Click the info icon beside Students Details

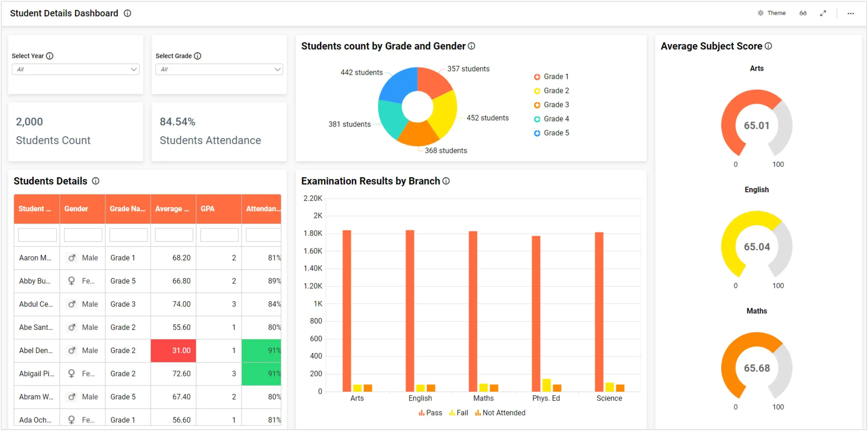tap(96, 181)
